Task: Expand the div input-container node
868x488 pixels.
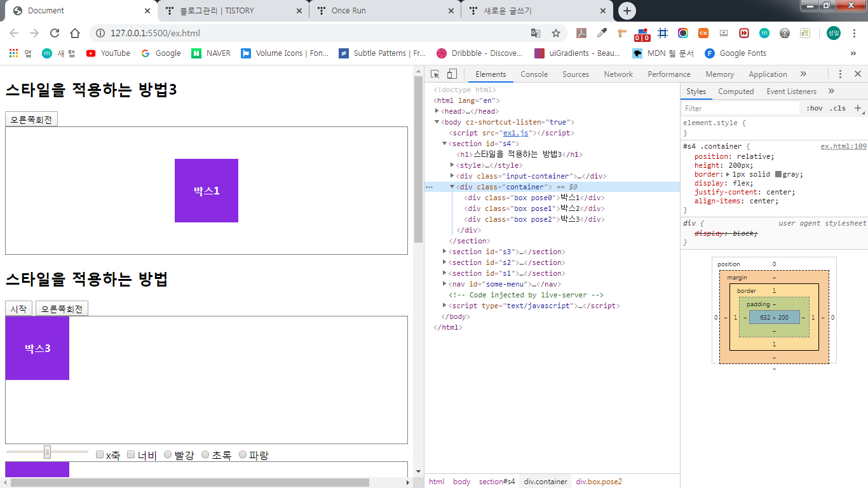Action: pyautogui.click(x=452, y=176)
